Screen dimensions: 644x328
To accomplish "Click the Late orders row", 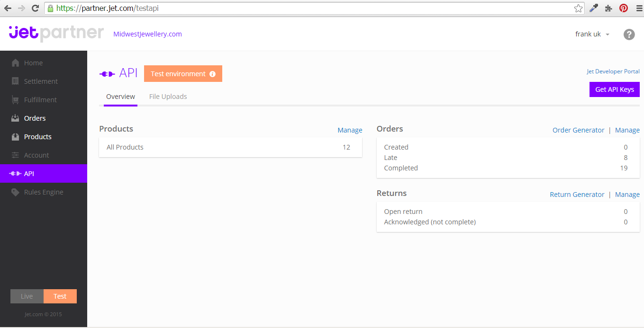I will [508, 158].
